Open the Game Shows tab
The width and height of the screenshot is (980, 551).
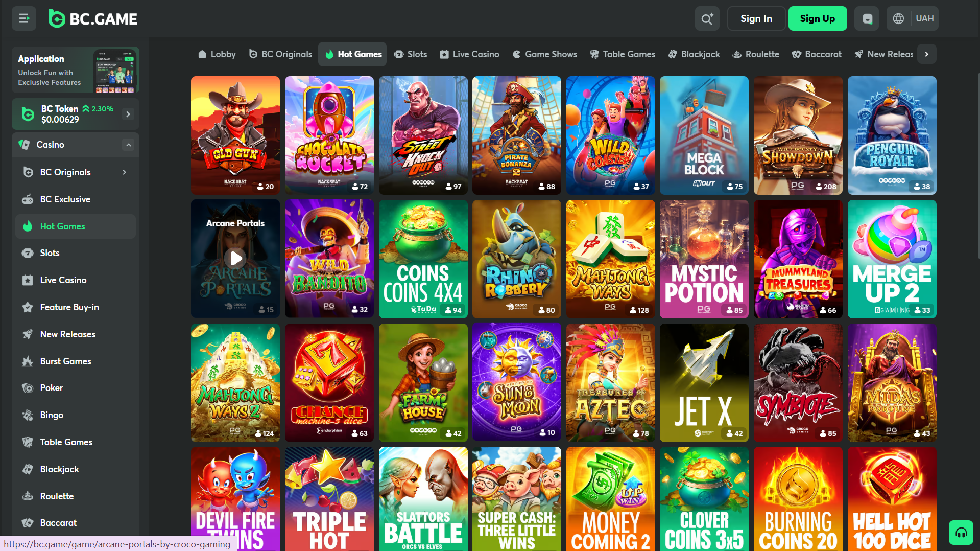tap(544, 54)
